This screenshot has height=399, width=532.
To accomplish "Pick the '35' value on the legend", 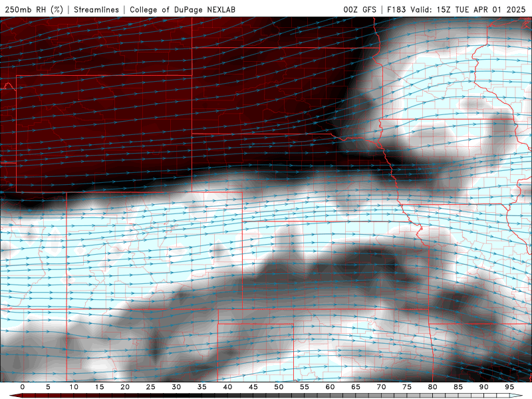I will tap(202, 387).
